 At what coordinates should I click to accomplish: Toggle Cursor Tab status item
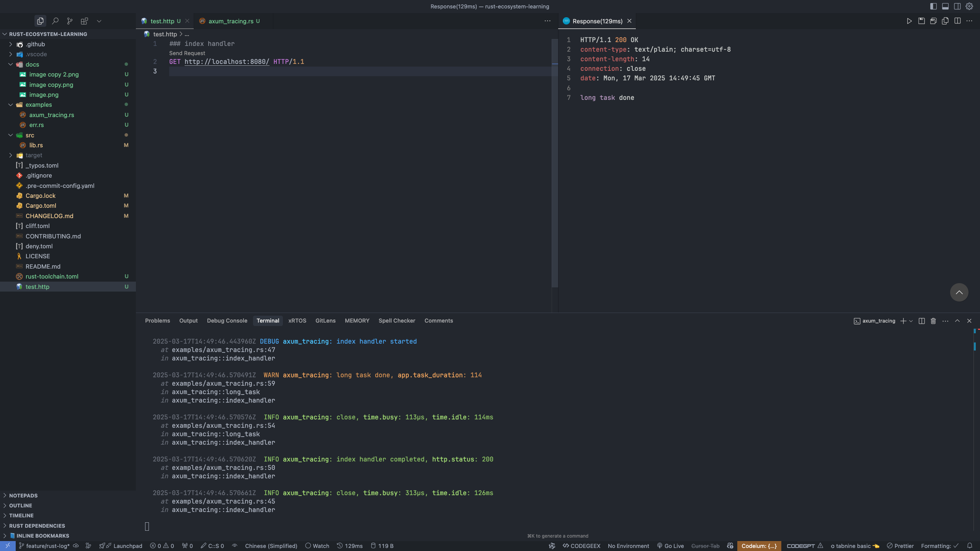[x=705, y=546]
